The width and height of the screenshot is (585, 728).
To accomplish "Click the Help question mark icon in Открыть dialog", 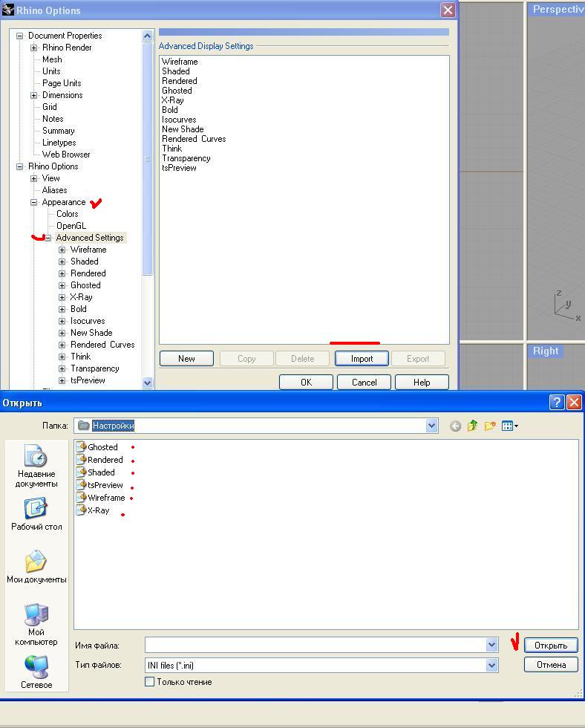I will point(557,402).
